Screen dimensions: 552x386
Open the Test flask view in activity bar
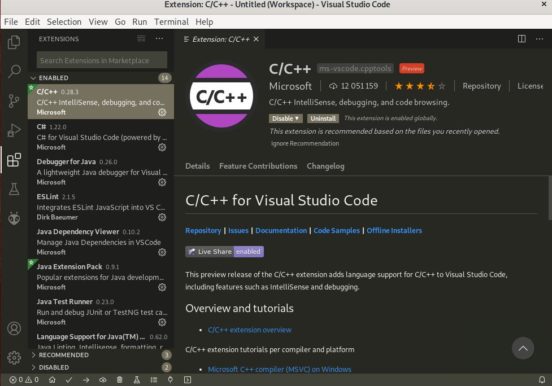(14, 189)
